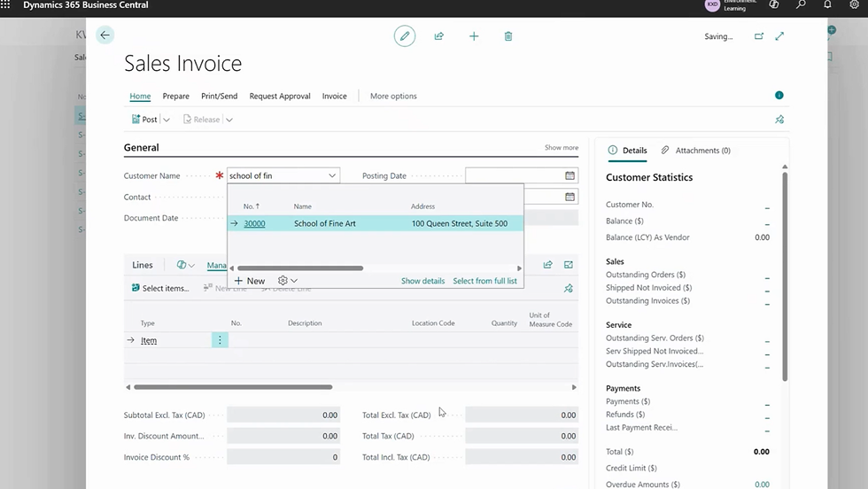868x489 pixels.
Task: Open the notifications bell
Action: (x=827, y=4)
